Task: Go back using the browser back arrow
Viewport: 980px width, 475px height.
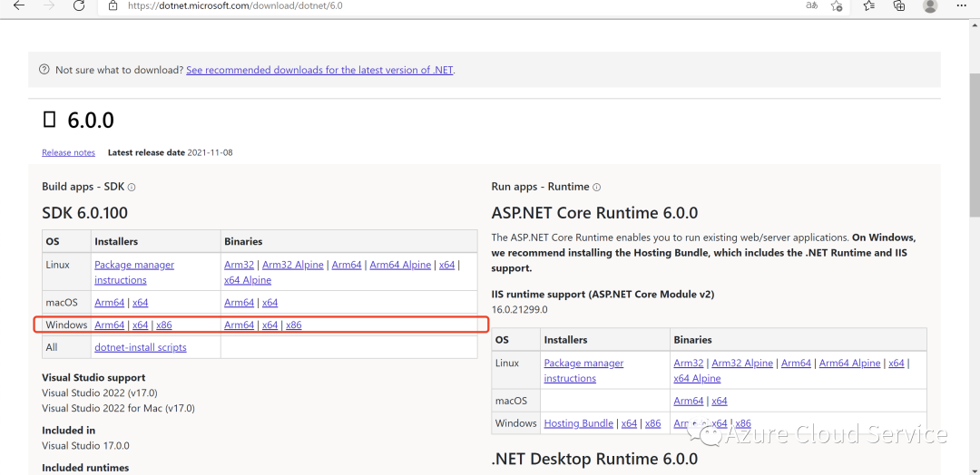Action: pos(19,5)
